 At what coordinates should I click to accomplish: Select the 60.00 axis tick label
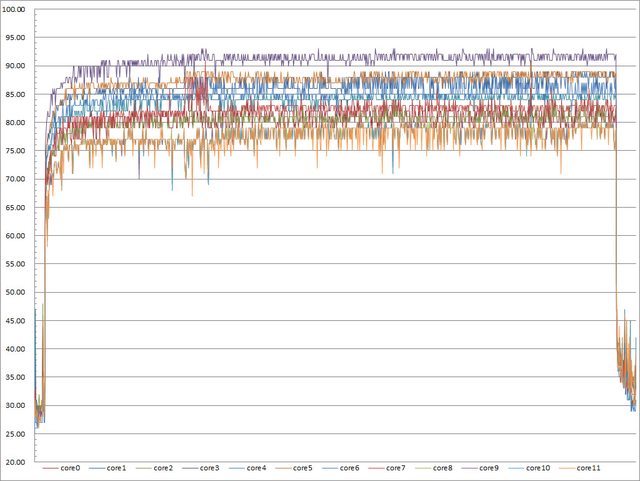[17, 236]
